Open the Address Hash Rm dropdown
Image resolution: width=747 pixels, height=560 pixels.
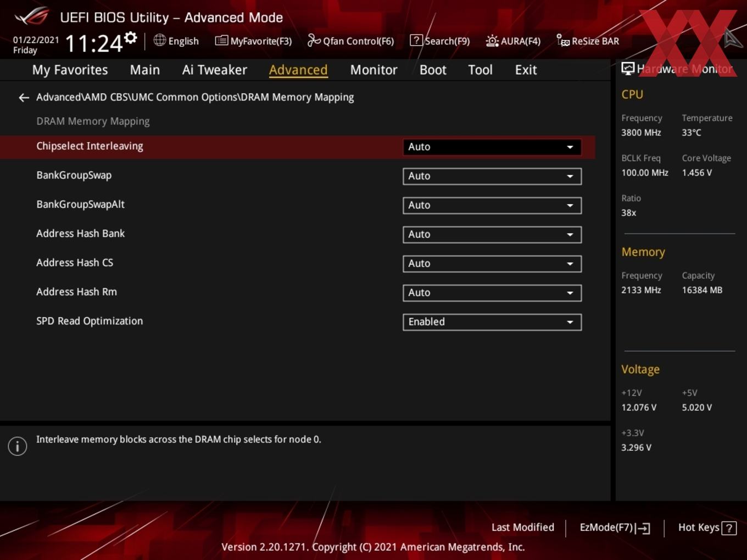pos(492,293)
